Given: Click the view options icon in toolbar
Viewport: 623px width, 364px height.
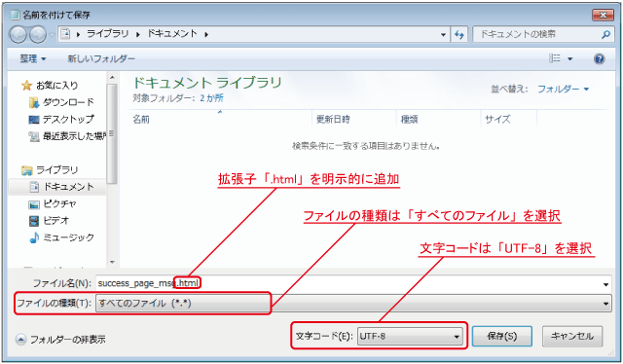Looking at the screenshot, I should tap(555, 58).
